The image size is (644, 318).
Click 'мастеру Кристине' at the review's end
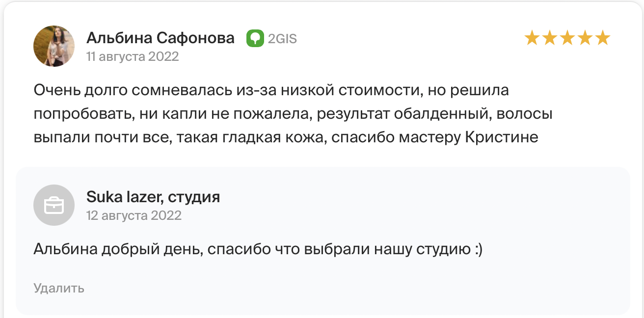coord(468,137)
